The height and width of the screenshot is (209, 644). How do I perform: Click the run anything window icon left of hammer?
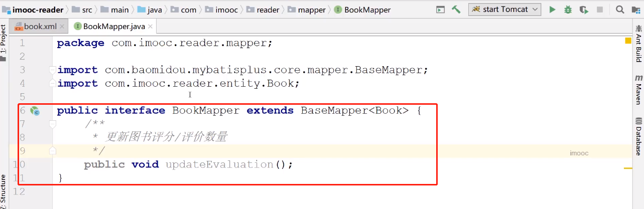(440, 10)
